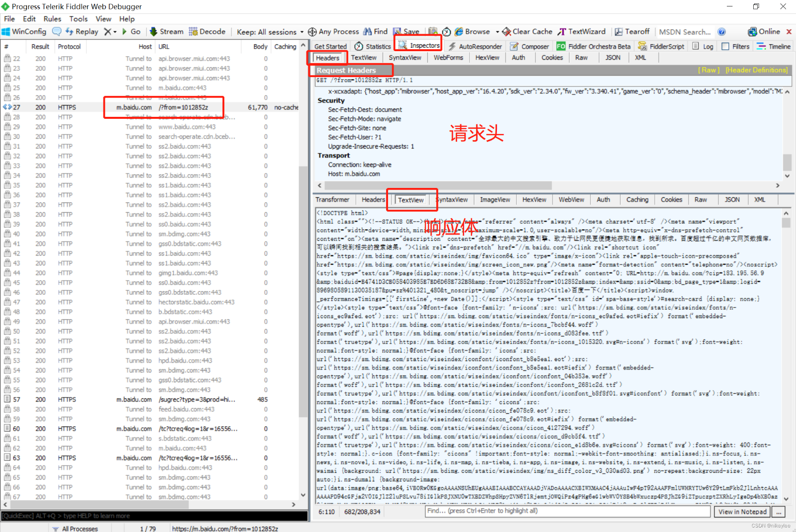Open the Keep: All sessions dropdown
Viewport: 796px width, 532px height.
coord(270,32)
